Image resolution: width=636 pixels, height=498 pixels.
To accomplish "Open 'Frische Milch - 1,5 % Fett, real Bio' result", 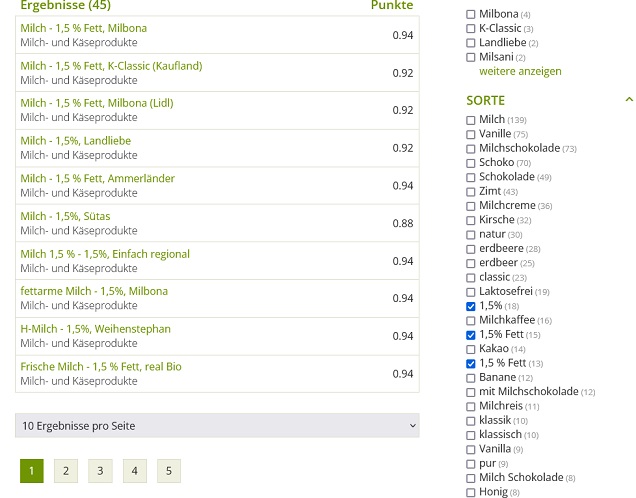I will [x=101, y=367].
